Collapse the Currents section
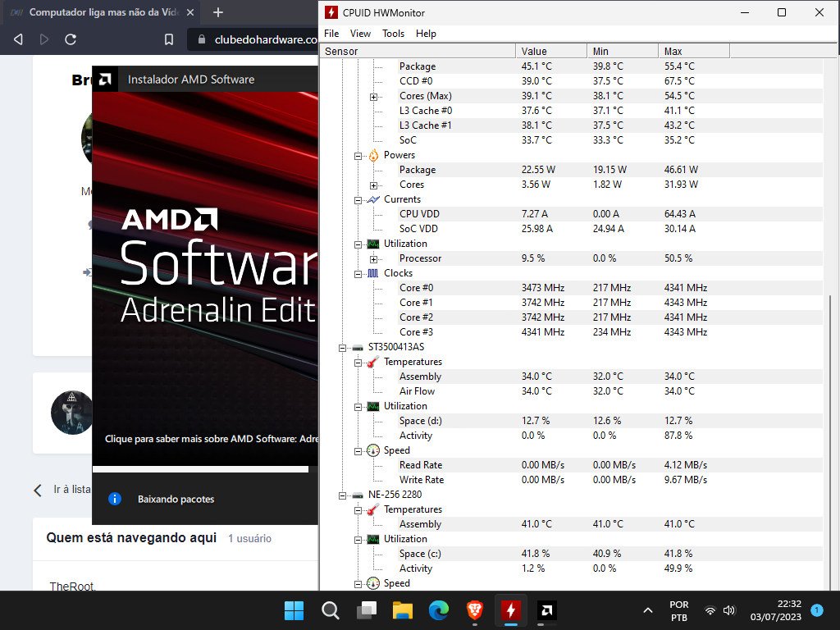This screenshot has width=840, height=630. 358,200
